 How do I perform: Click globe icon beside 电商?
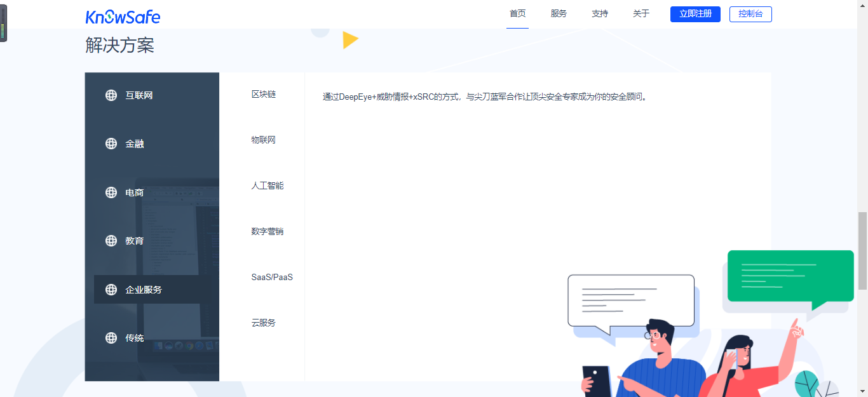(x=111, y=192)
